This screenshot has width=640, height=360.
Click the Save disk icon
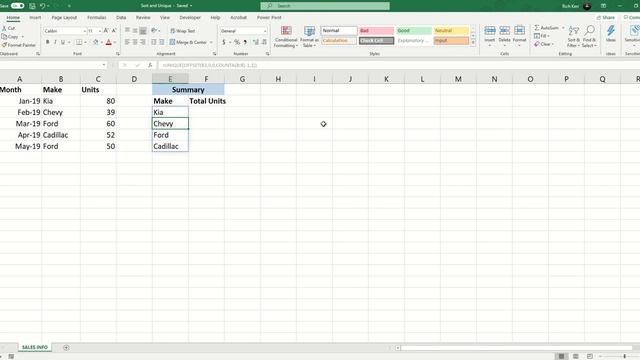[32, 6]
